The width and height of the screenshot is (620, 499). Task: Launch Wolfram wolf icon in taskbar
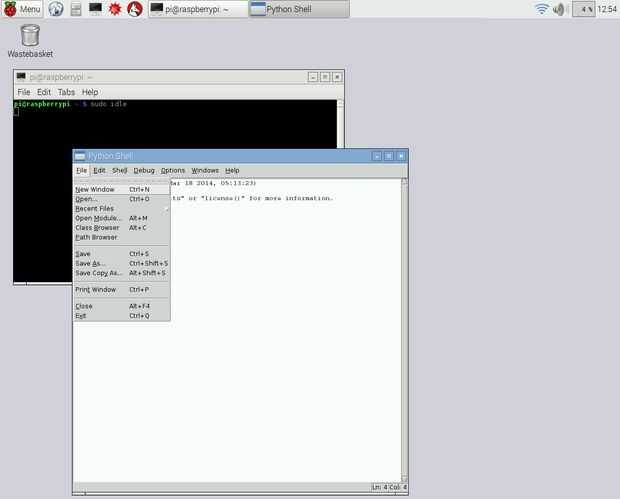click(135, 9)
